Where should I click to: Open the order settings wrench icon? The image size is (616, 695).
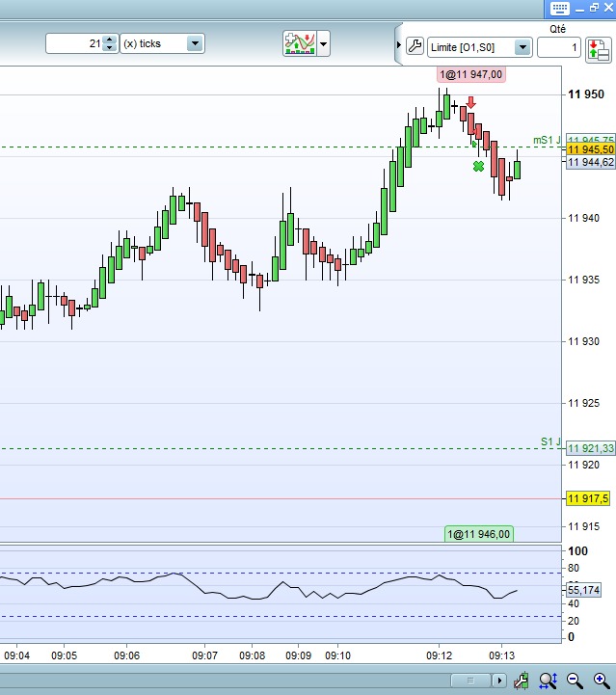click(x=415, y=46)
